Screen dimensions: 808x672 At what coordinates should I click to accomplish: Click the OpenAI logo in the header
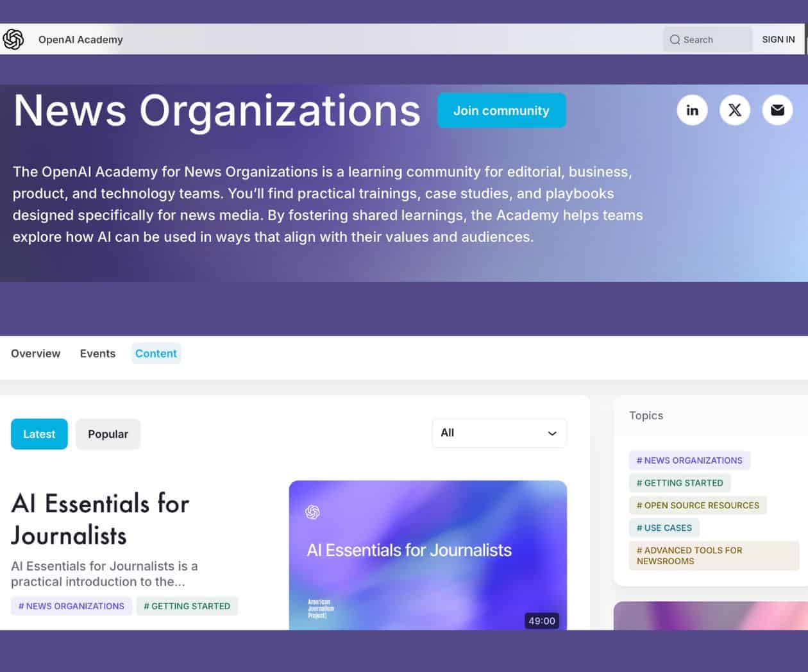(x=13, y=39)
